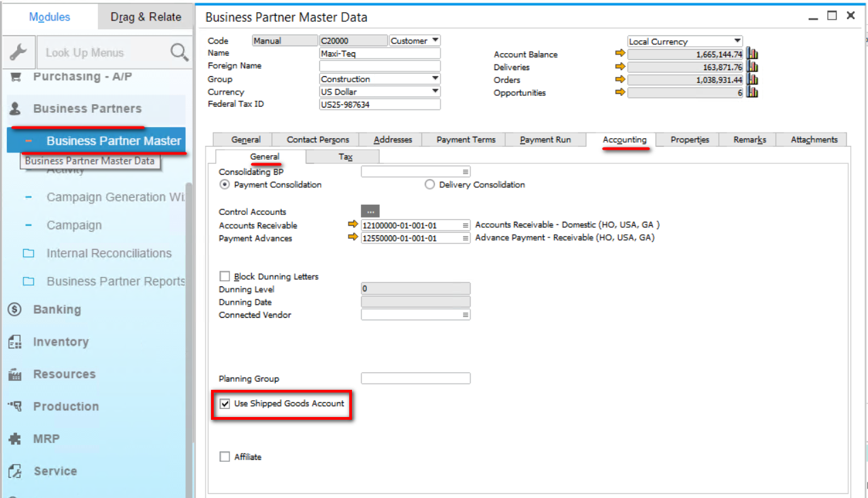Open Account Balance link arrow
This screenshot has width=868, height=498.
coord(620,54)
